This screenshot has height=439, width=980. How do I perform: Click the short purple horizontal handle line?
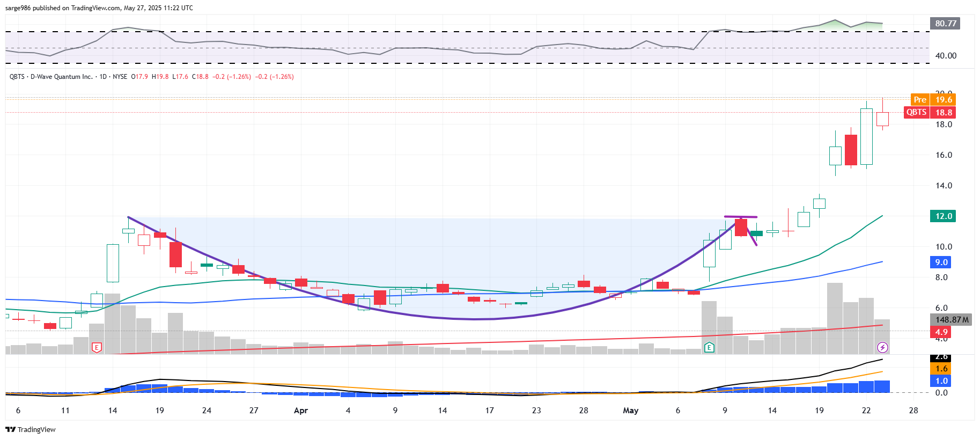[740, 217]
